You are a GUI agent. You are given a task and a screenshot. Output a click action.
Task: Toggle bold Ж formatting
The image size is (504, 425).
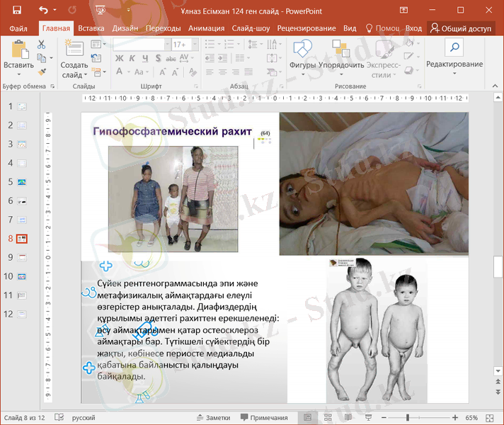[x=120, y=58]
